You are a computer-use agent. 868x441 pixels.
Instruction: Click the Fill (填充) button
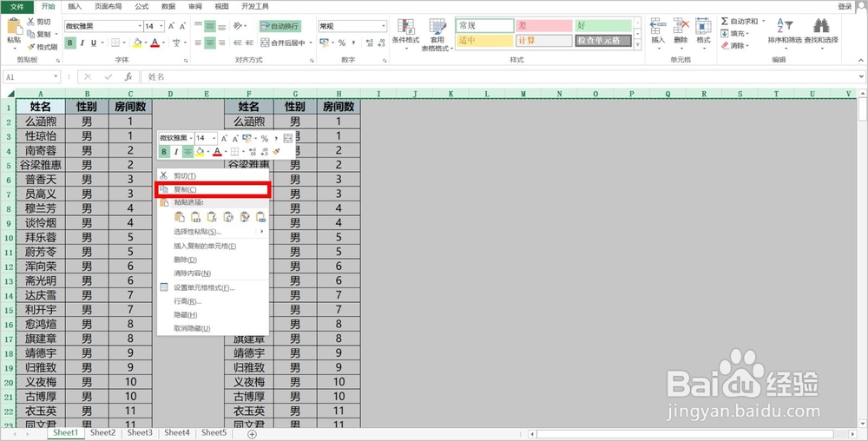click(734, 34)
